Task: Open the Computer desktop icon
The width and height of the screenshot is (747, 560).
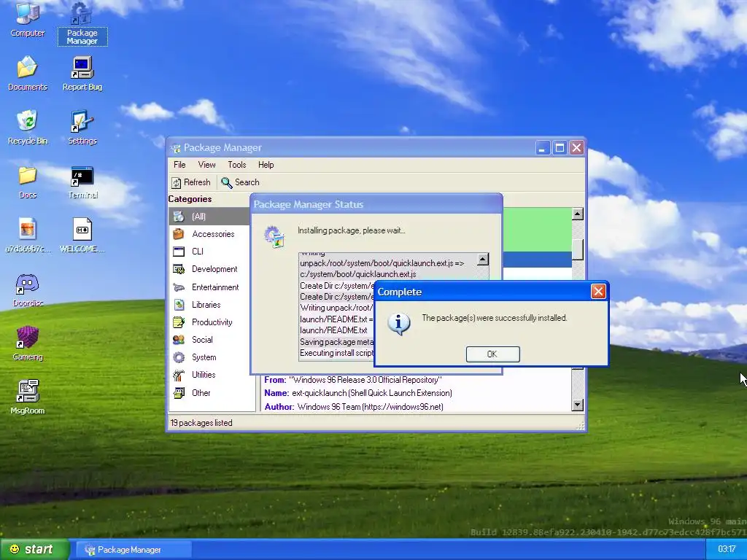Action: tap(28, 19)
